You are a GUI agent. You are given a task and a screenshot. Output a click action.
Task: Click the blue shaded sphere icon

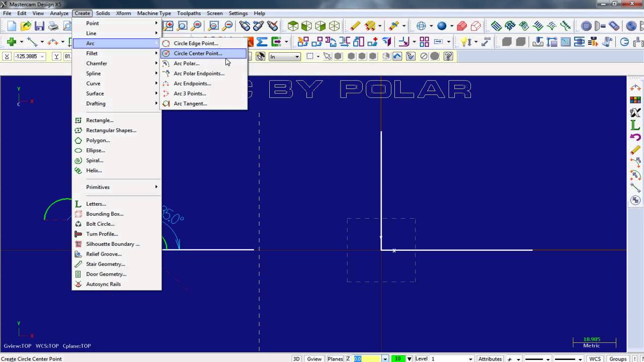tap(442, 26)
